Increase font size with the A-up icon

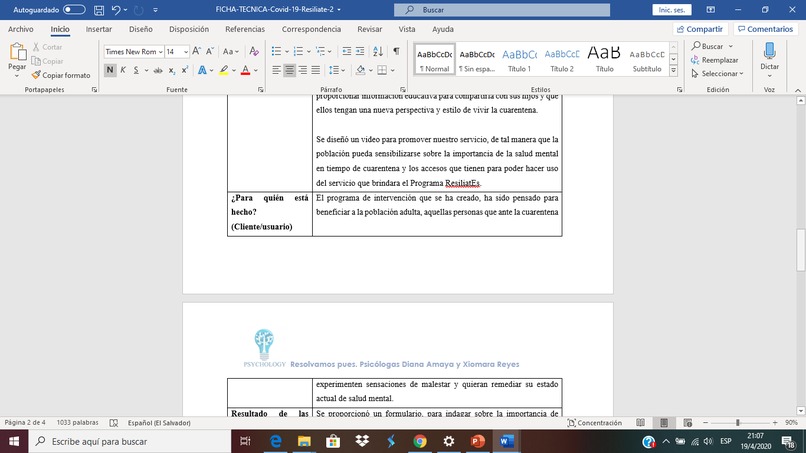tap(196, 51)
